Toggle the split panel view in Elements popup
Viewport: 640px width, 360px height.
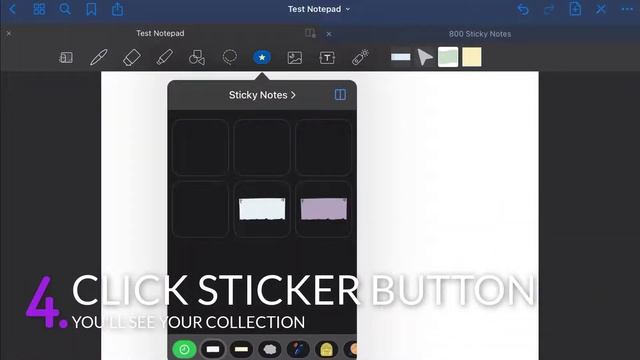pos(340,95)
